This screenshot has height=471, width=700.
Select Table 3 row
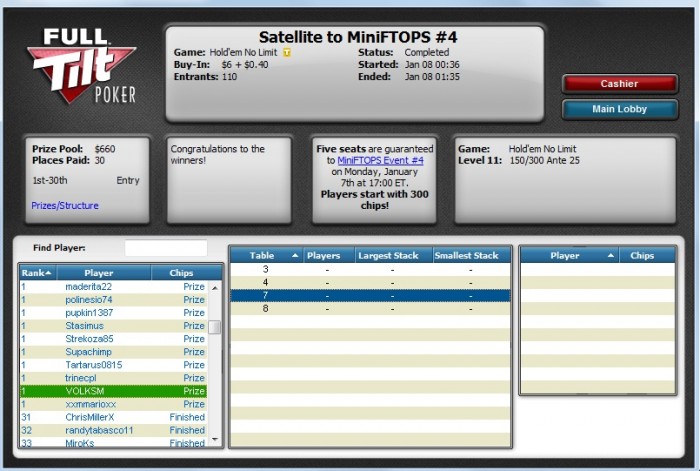(370, 270)
